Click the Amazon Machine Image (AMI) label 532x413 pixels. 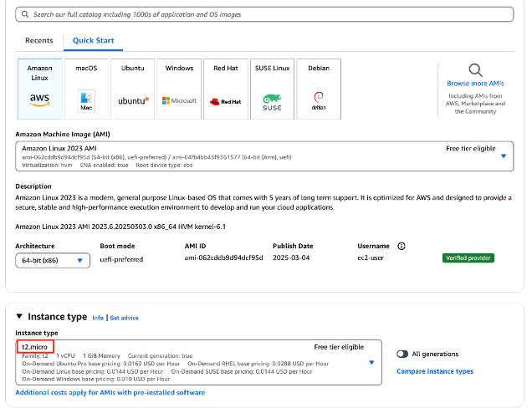[x=63, y=135]
